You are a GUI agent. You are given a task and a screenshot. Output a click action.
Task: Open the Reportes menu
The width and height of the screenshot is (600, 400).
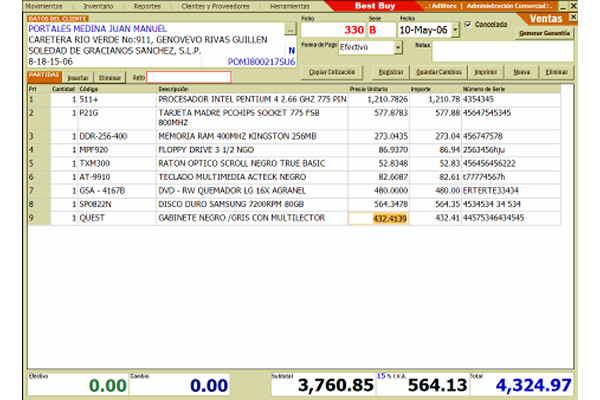click(147, 6)
